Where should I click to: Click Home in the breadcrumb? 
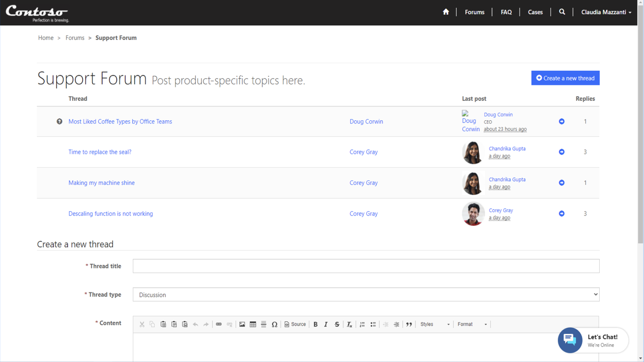tap(46, 38)
